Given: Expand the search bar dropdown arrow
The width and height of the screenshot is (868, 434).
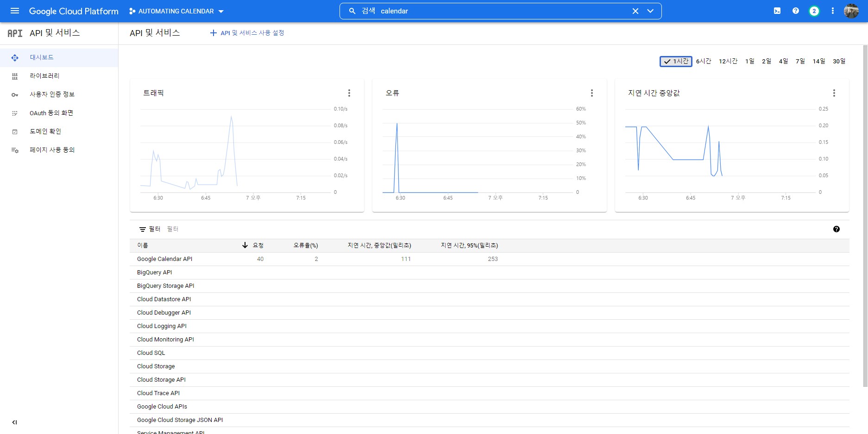Looking at the screenshot, I should [650, 11].
